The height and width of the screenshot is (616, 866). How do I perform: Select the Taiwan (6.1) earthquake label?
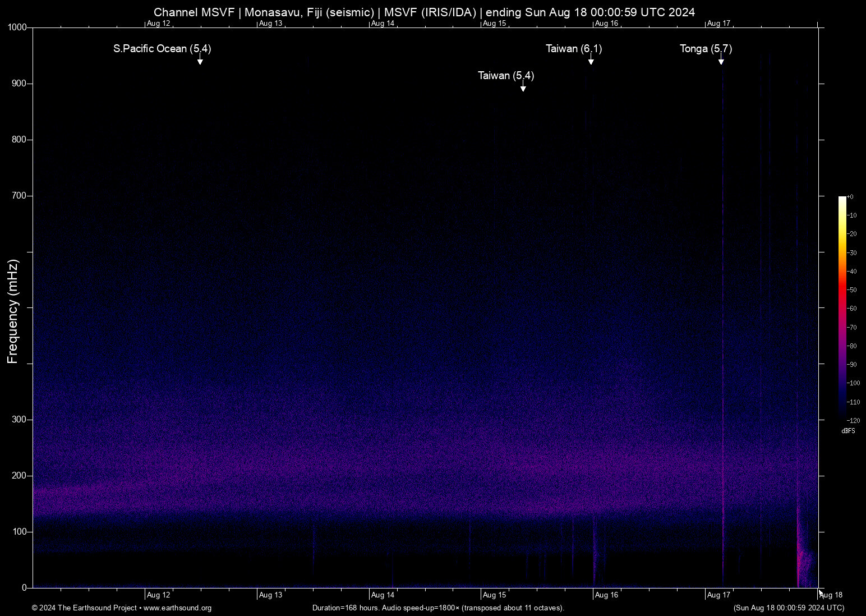click(574, 49)
